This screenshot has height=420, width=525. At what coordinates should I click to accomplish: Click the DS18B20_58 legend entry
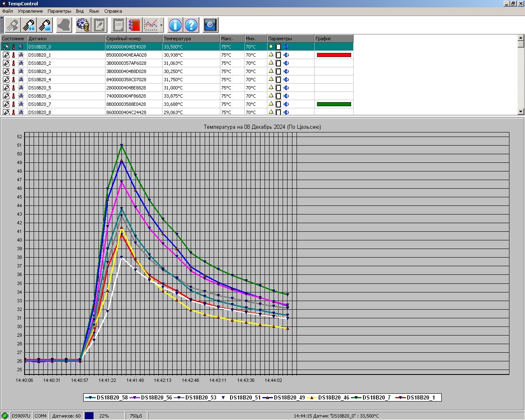point(107,397)
